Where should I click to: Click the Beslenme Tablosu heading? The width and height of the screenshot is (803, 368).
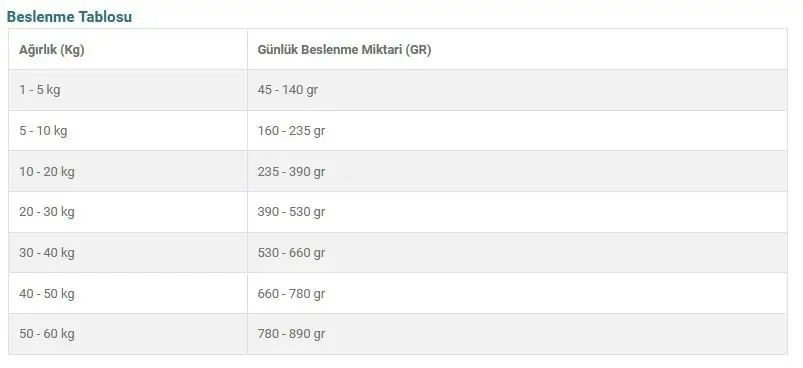pos(69,17)
